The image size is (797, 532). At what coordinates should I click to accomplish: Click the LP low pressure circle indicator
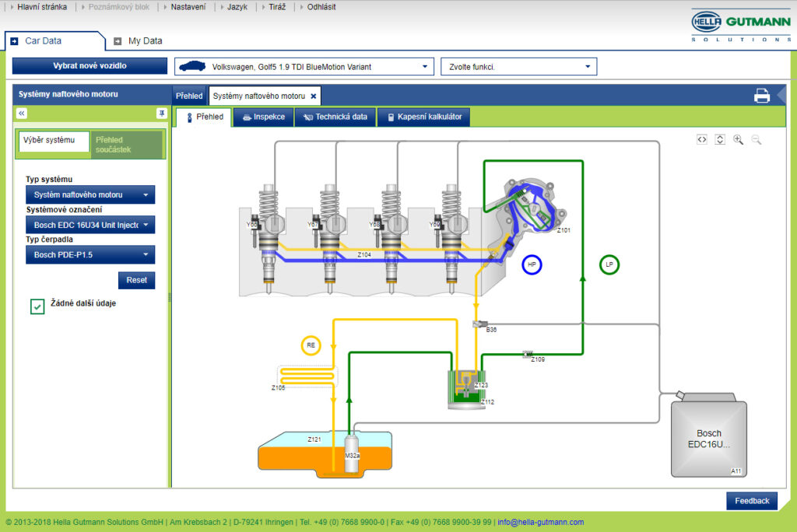(609, 265)
